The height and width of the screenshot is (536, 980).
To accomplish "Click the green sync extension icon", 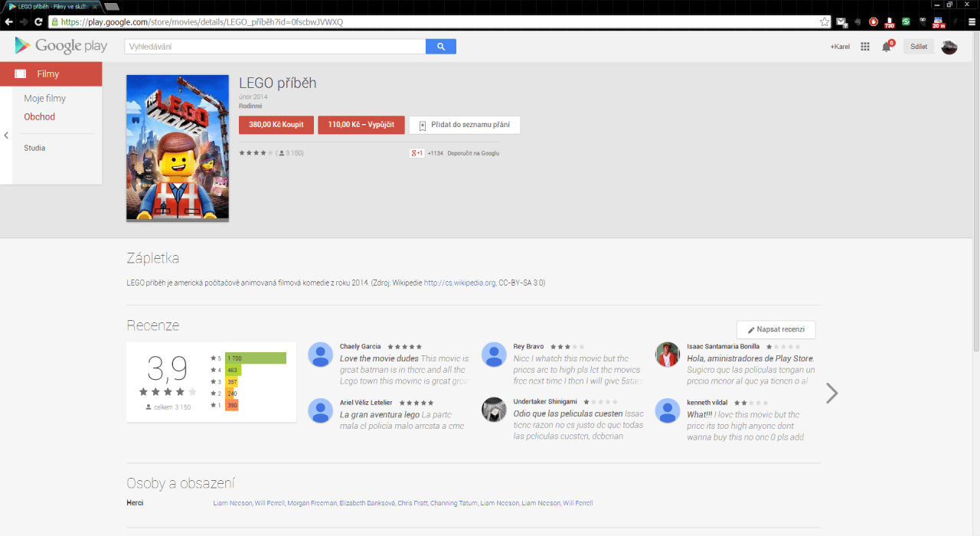I will point(906,21).
